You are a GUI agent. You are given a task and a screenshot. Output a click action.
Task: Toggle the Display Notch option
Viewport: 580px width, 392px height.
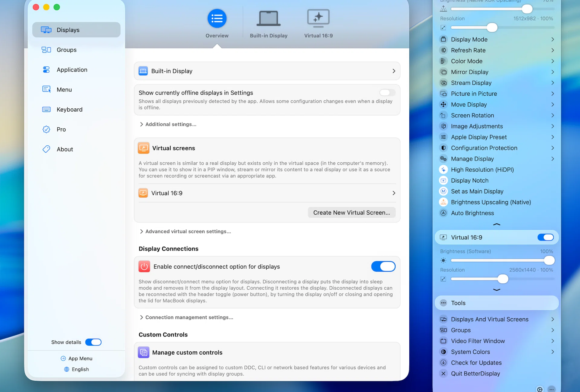tap(443, 180)
